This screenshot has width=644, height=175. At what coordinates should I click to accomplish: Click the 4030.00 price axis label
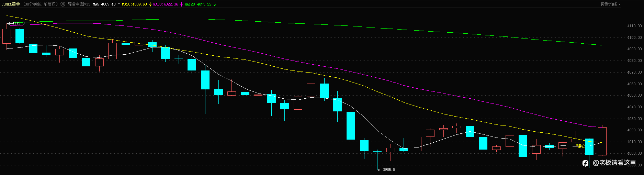click(x=634, y=119)
